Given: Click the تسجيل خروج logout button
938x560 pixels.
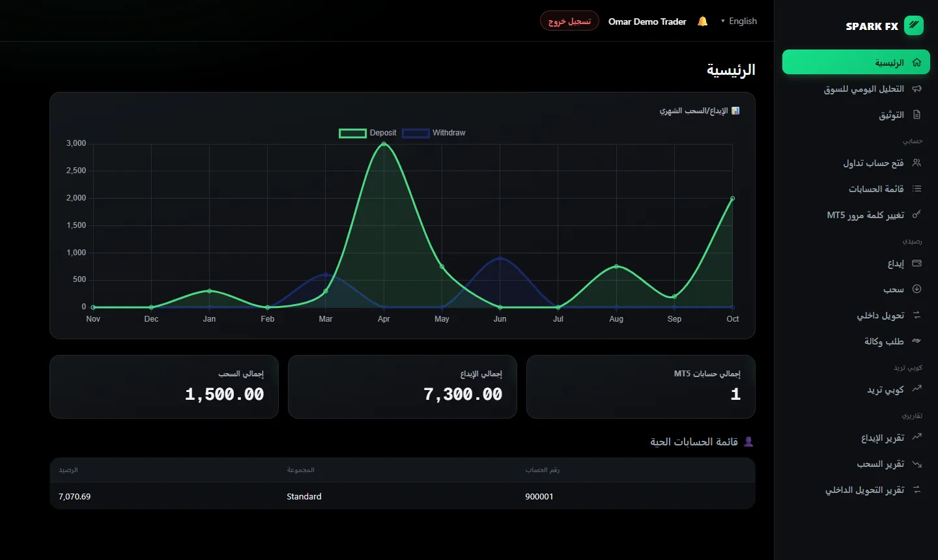Looking at the screenshot, I should pyautogui.click(x=569, y=21).
